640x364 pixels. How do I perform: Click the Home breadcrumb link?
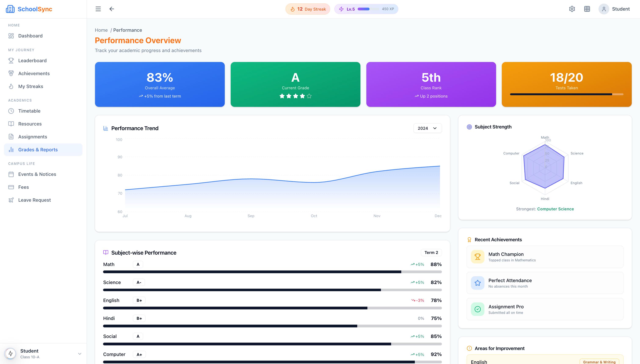(x=101, y=30)
